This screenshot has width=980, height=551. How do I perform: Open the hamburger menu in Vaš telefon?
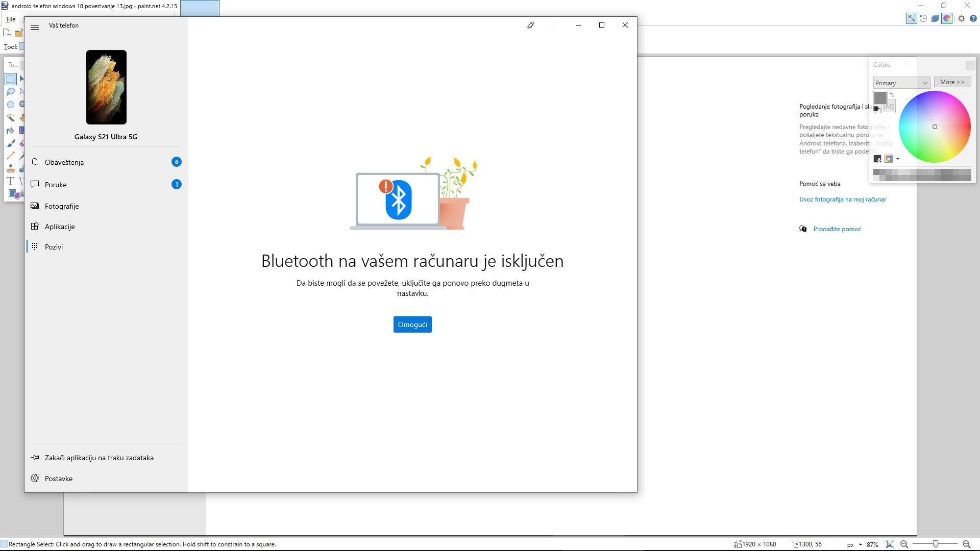[35, 27]
